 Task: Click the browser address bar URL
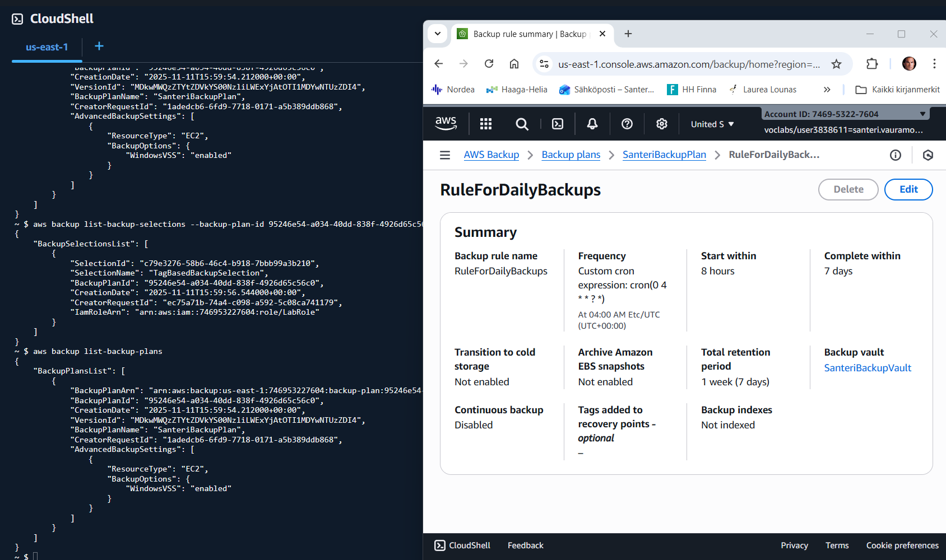click(x=688, y=64)
